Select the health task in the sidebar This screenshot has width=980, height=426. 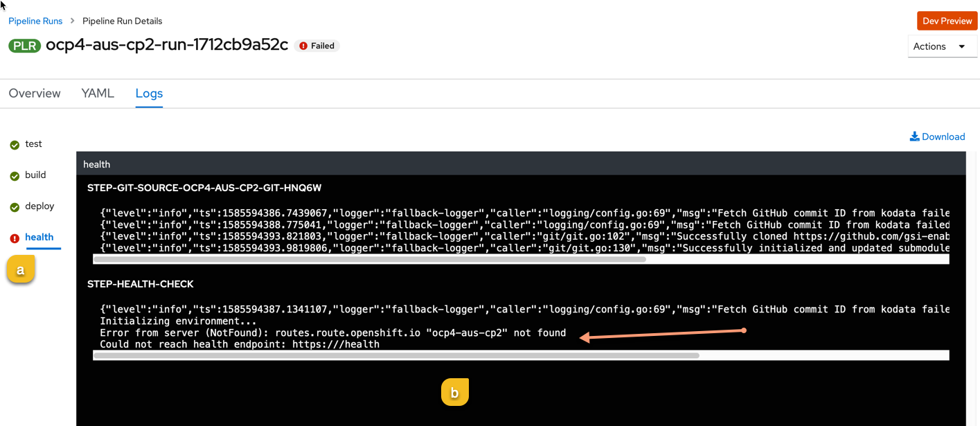39,238
